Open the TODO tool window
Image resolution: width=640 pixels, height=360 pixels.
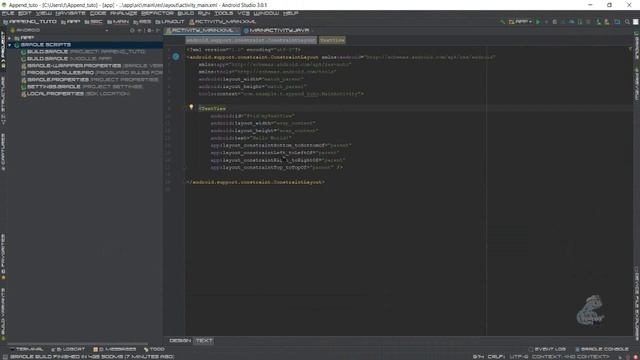tap(154, 349)
